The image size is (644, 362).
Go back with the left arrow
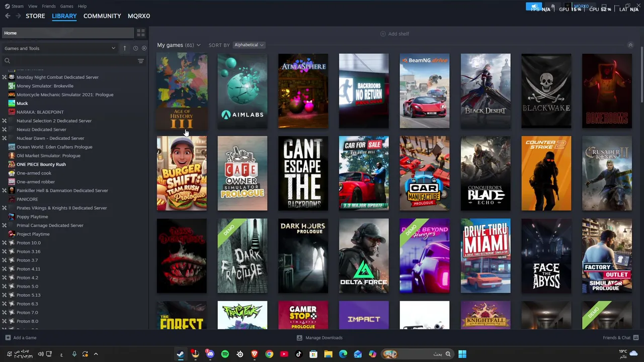click(x=8, y=16)
